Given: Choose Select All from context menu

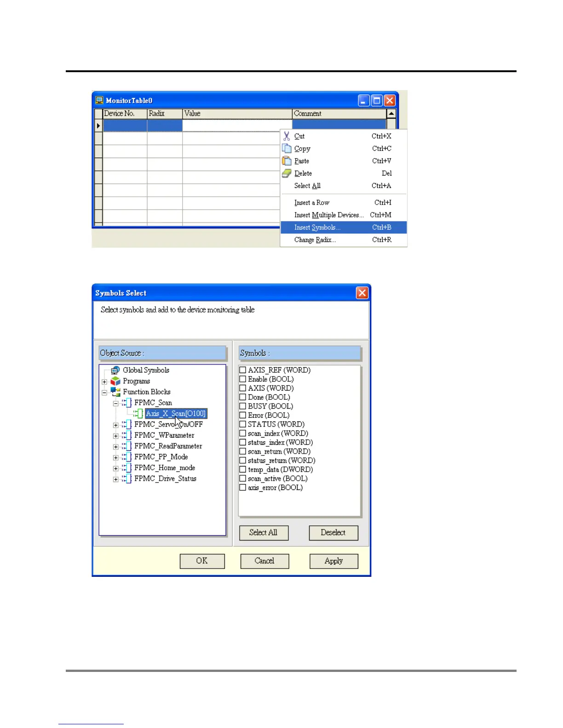Looking at the screenshot, I should pyautogui.click(x=343, y=186).
